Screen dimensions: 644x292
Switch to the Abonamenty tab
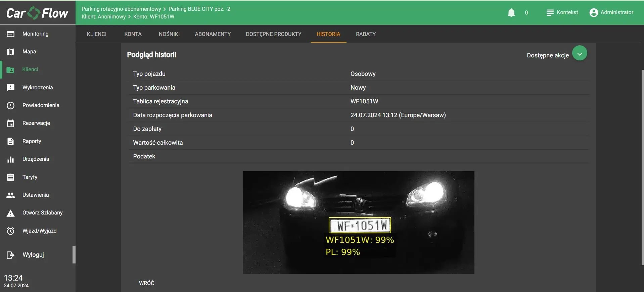(x=213, y=34)
